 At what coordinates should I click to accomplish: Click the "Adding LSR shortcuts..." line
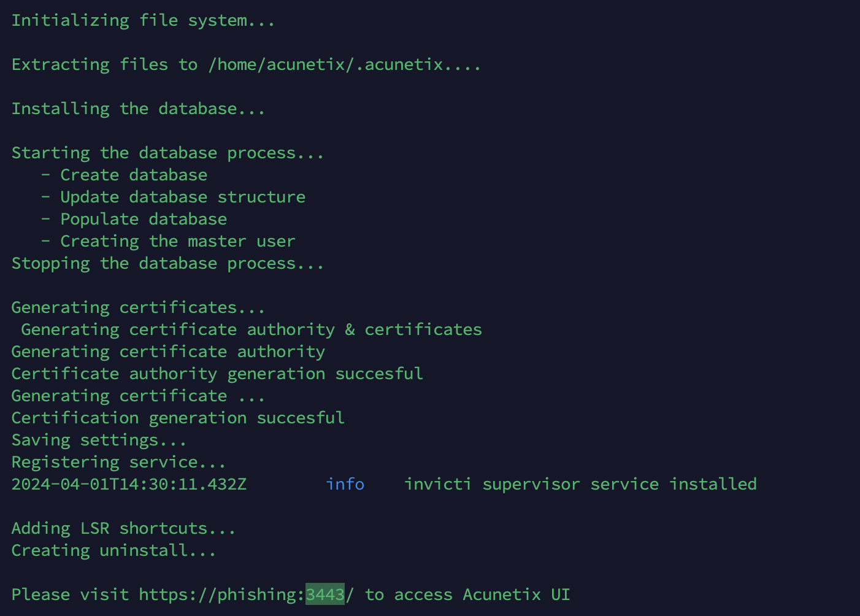click(123, 528)
